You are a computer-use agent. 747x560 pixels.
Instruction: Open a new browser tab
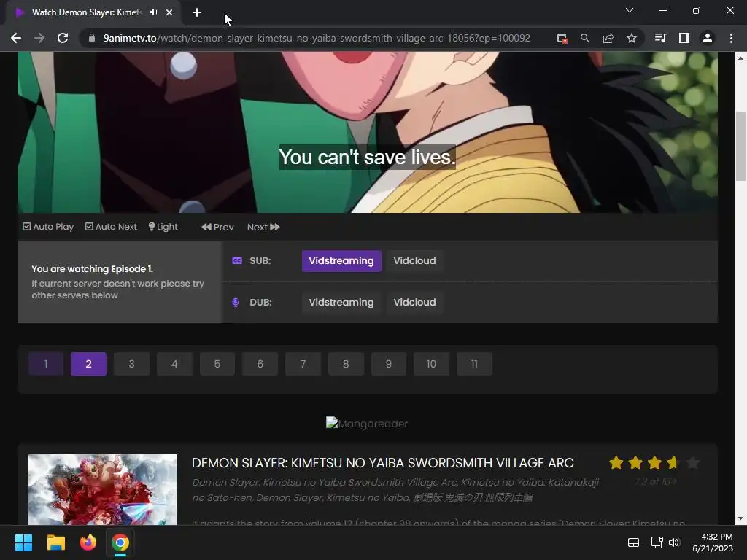click(x=197, y=12)
